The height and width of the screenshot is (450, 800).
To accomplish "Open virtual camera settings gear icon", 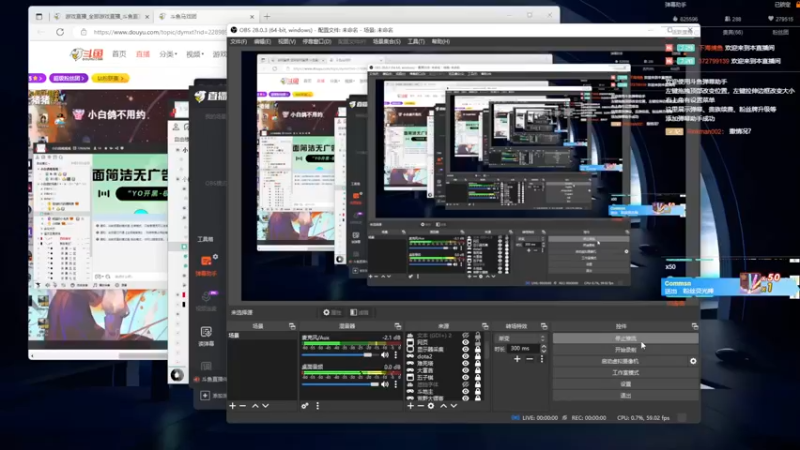I will click(x=693, y=361).
